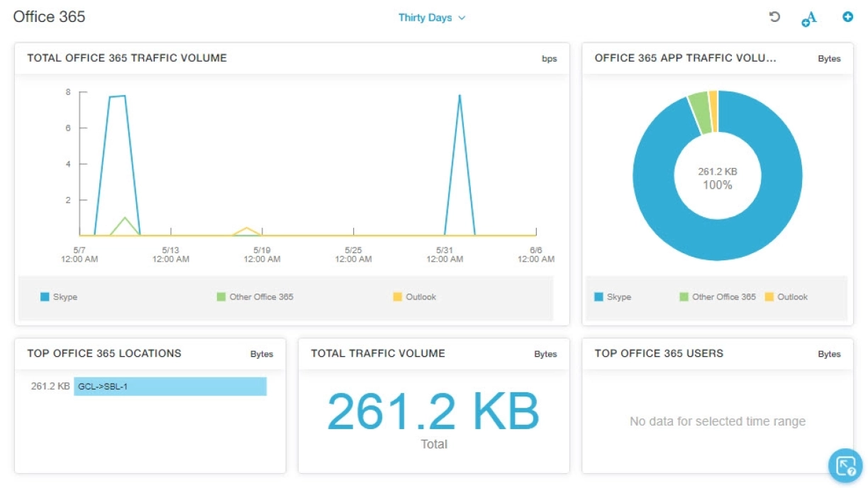The width and height of the screenshot is (868, 488).
Task: Open the floating help widget bottom right
Action: pos(844,465)
